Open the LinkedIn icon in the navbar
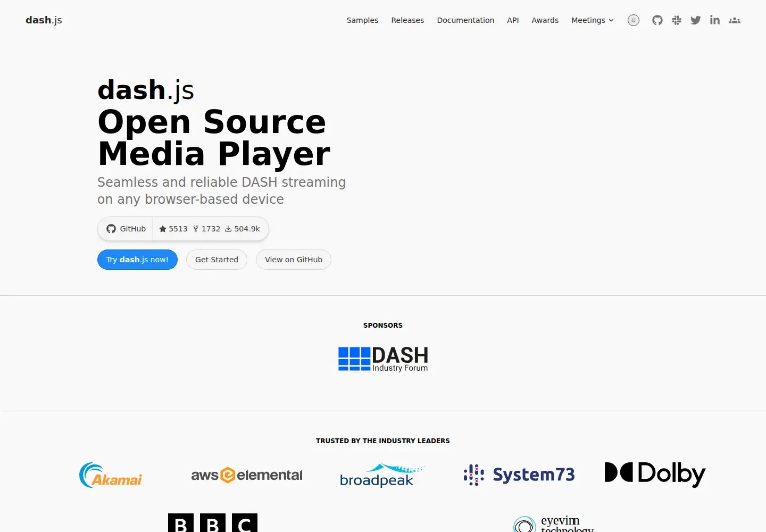766x532 pixels. click(x=715, y=20)
